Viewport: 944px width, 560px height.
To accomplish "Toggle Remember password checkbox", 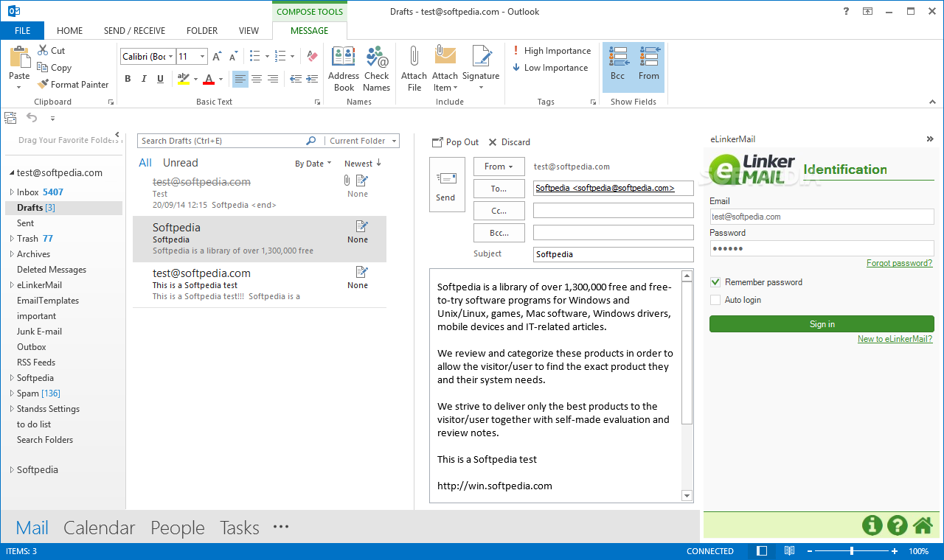I will click(715, 282).
